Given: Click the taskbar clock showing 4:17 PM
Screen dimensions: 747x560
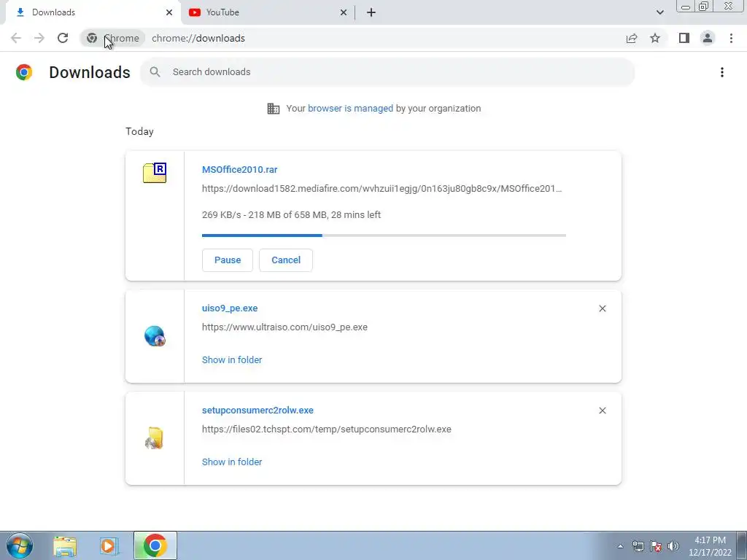Looking at the screenshot, I should pyautogui.click(x=710, y=546).
